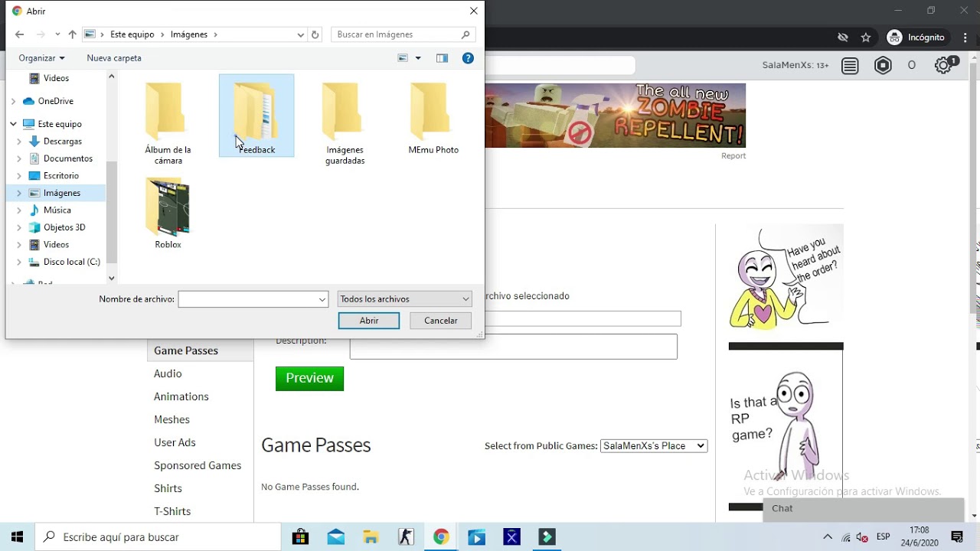Open Microsoft Store from the taskbar
This screenshot has width=980, height=551.
coord(300,537)
